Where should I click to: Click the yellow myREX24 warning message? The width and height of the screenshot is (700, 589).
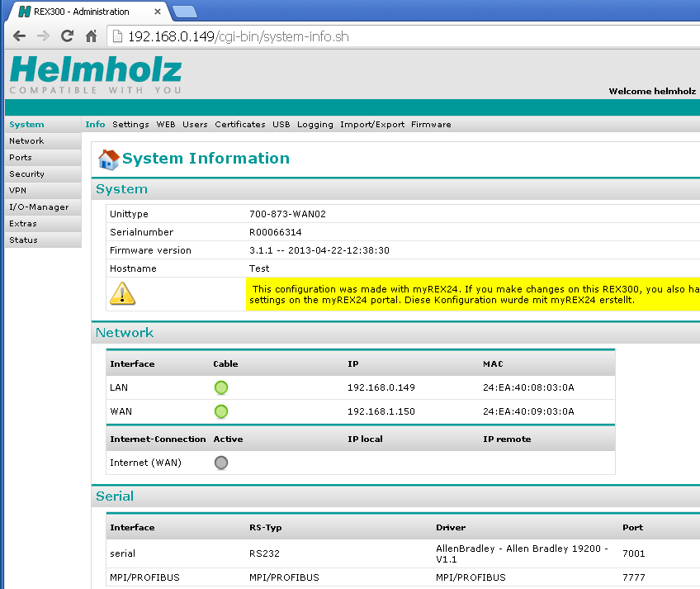[x=473, y=294]
